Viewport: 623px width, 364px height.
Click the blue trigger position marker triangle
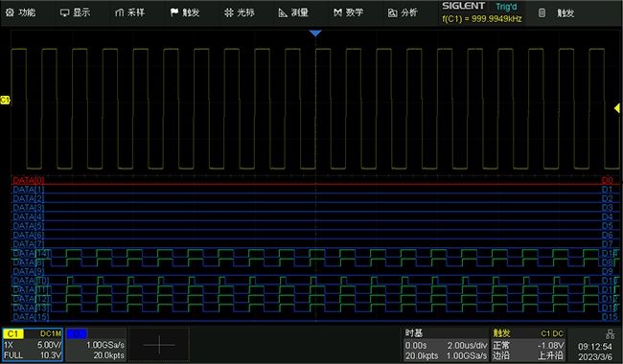[315, 34]
